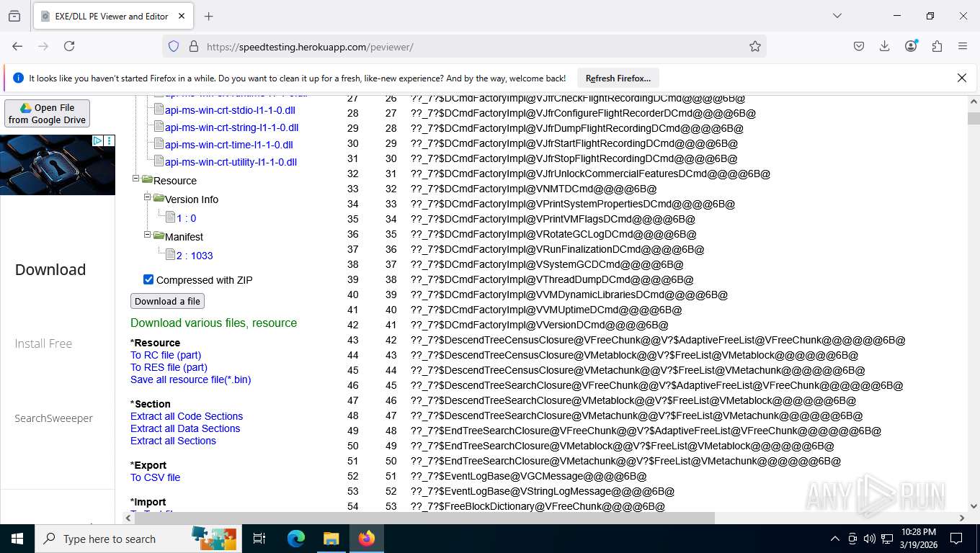Open a new browser tab

(x=209, y=16)
